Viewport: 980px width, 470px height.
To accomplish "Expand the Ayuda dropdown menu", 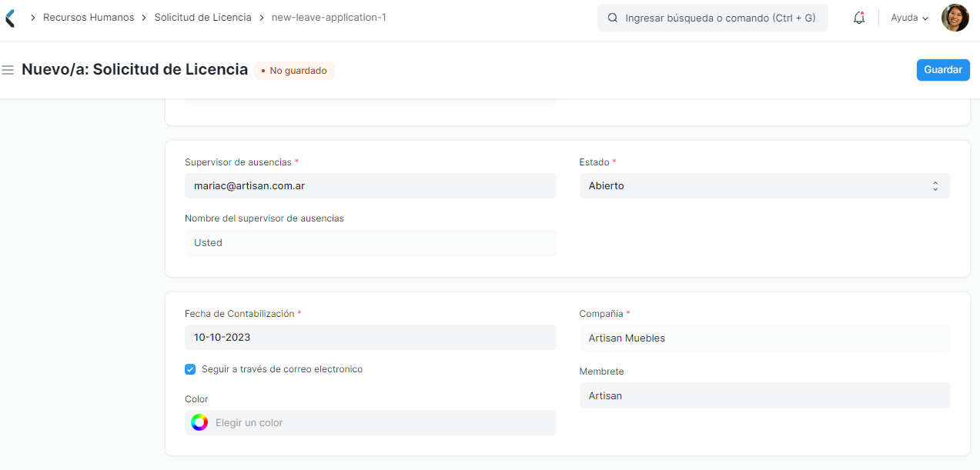I will click(x=908, y=17).
